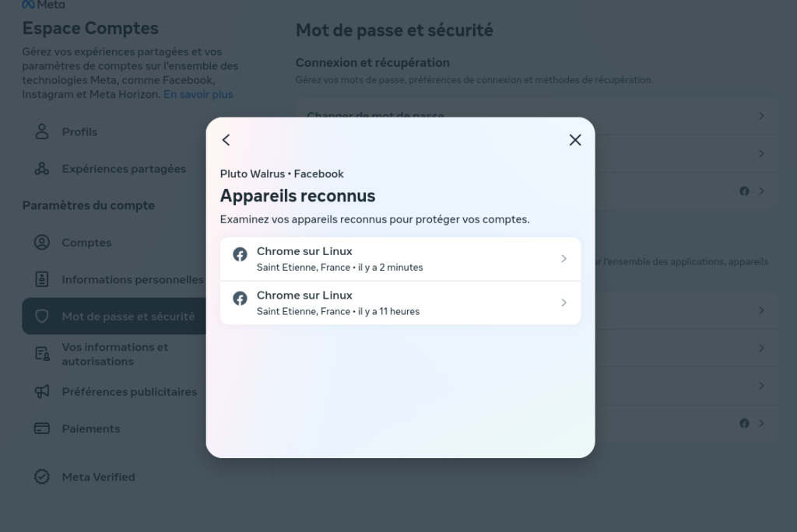Click the Informations personnelles ID card icon
The height and width of the screenshot is (532, 797).
tap(42, 279)
